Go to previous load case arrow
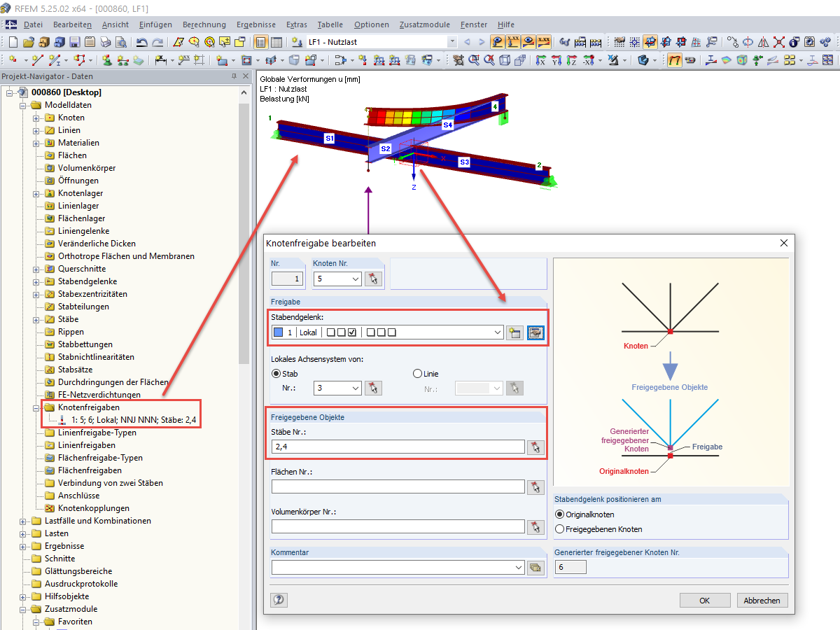 pos(467,42)
